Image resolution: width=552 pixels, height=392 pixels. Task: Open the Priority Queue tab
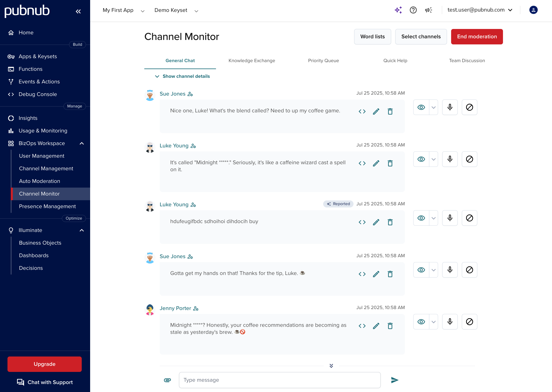tap(323, 61)
